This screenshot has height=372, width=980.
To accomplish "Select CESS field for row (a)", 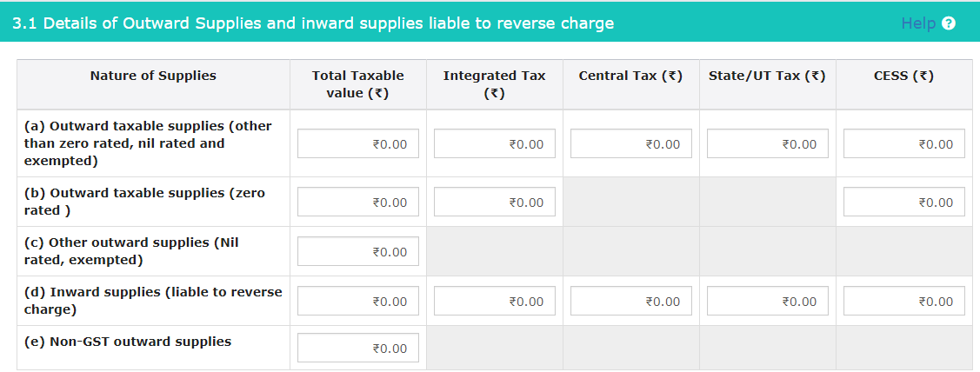I will tap(903, 143).
